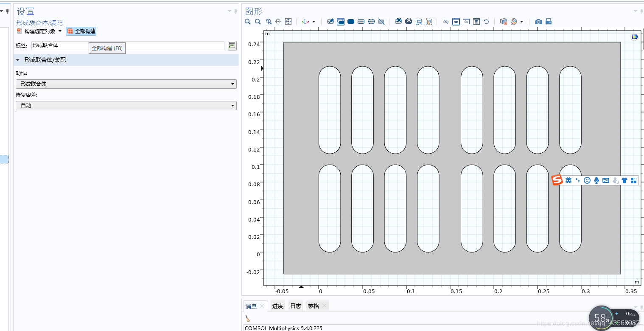The image size is (644, 331).
Task: Toggle the highlighted object selection mode icon
Action: coord(341,22)
